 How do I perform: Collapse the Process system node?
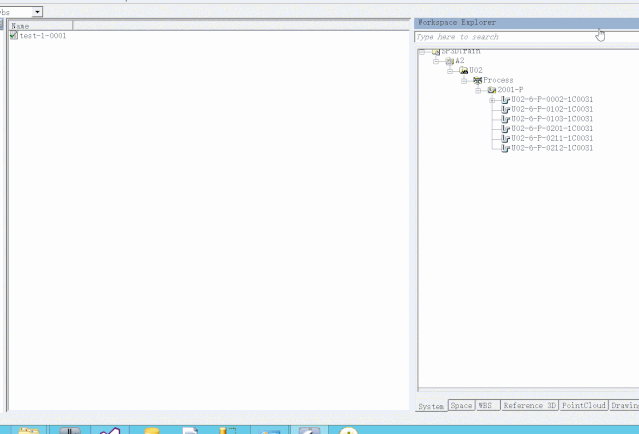coord(464,81)
